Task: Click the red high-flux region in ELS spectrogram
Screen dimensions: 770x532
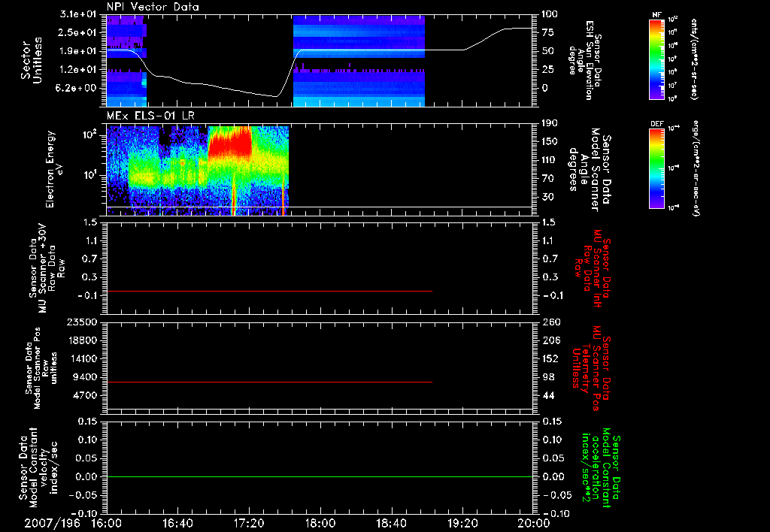Action: tap(230, 144)
